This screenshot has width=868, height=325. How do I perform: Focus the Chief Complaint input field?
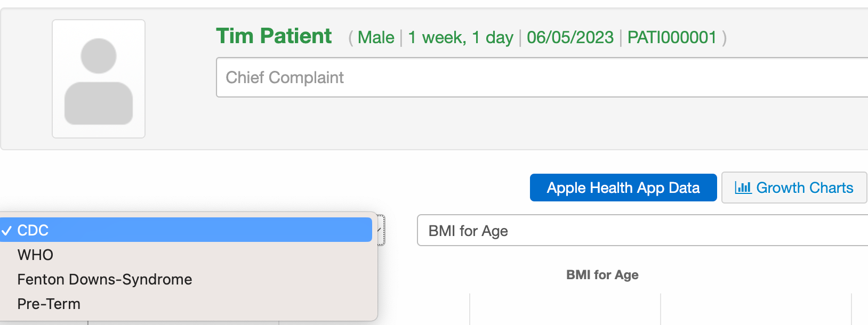[x=533, y=78]
